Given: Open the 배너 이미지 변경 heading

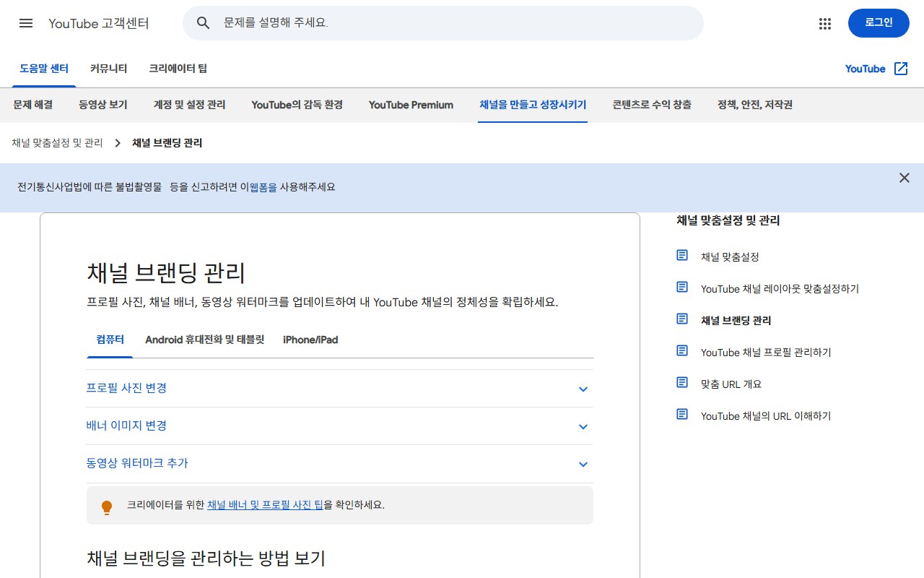Looking at the screenshot, I should (126, 426).
